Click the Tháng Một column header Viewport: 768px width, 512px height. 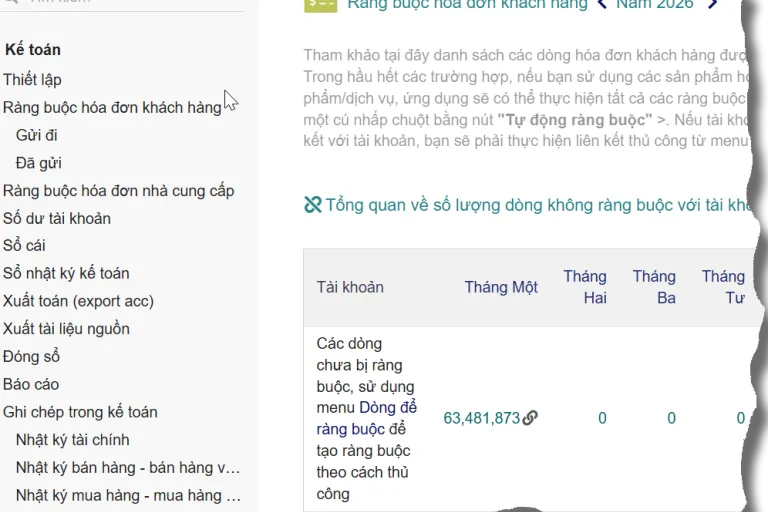(x=501, y=287)
